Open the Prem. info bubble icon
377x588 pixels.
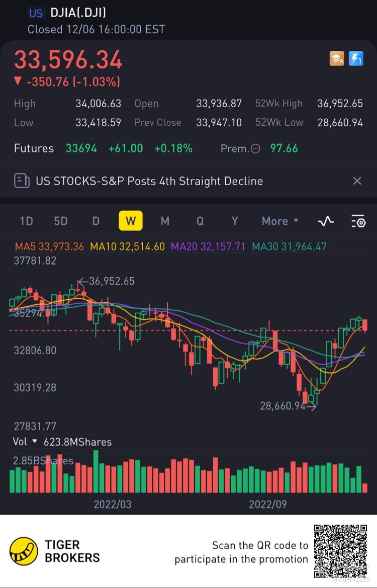pyautogui.click(x=255, y=148)
